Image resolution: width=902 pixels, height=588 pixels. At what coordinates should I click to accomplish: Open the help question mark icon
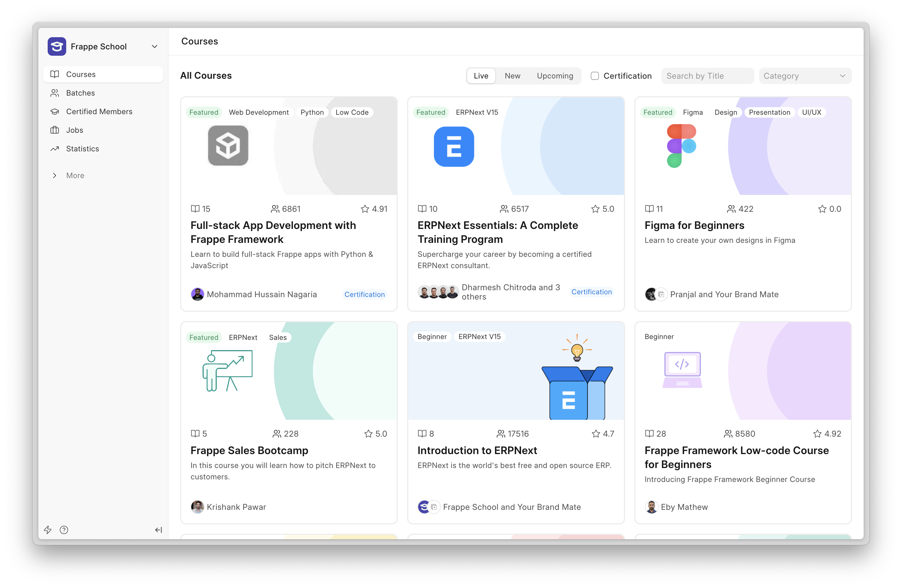pos(64,530)
